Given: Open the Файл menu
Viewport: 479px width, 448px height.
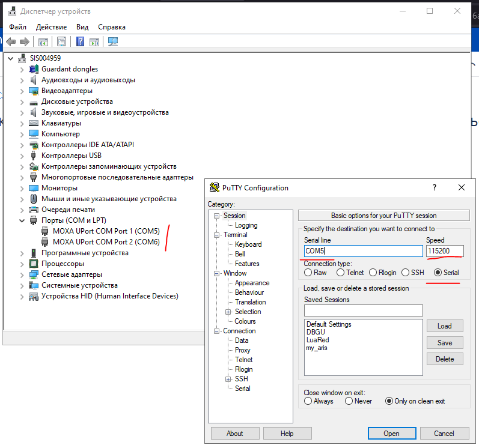Looking at the screenshot, I should (x=17, y=27).
